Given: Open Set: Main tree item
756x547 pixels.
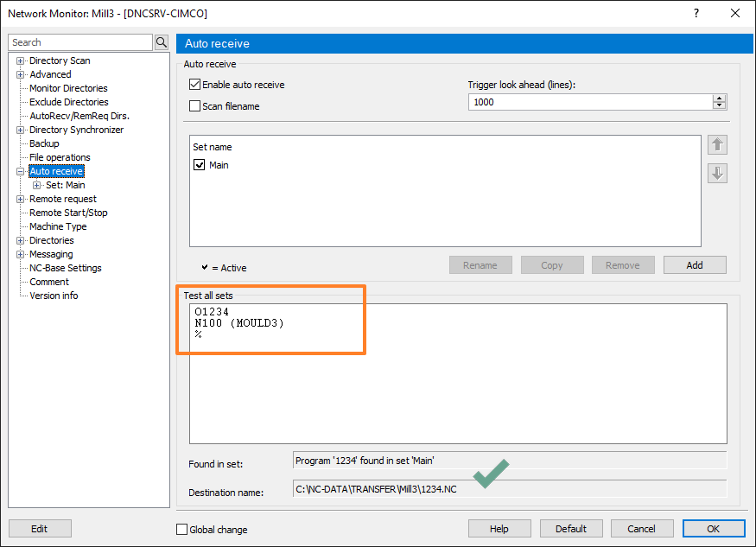Looking at the screenshot, I should [x=66, y=185].
